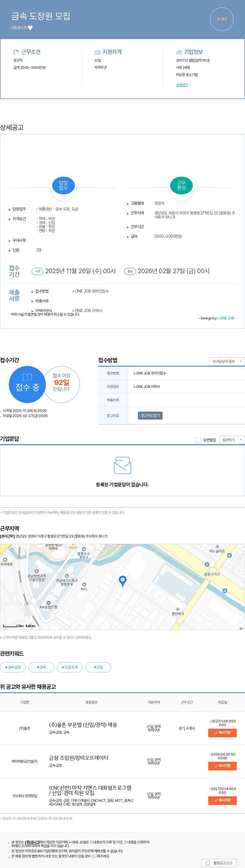Click the 경인테크 map marker
The width and height of the screenshot is (245, 868).
[x=178, y=611]
